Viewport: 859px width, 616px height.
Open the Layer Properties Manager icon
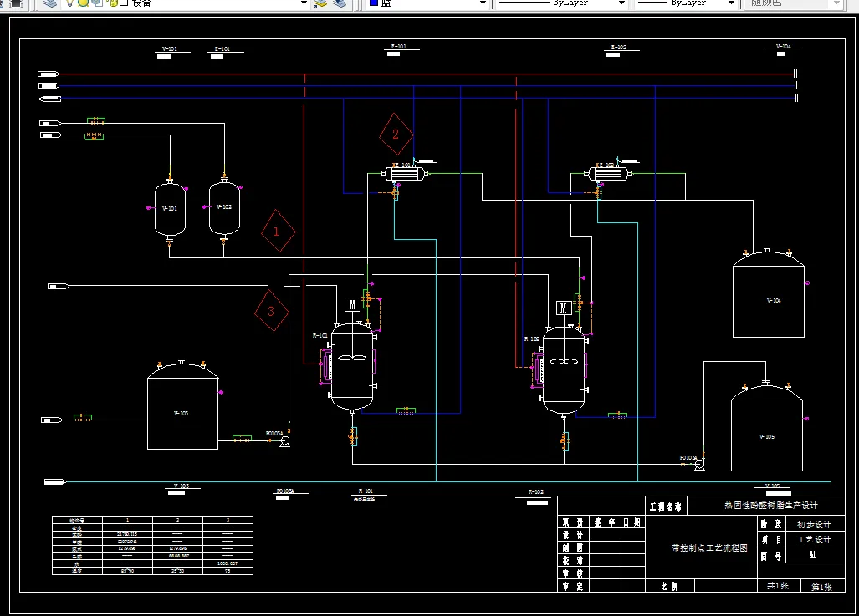pyautogui.click(x=50, y=3)
